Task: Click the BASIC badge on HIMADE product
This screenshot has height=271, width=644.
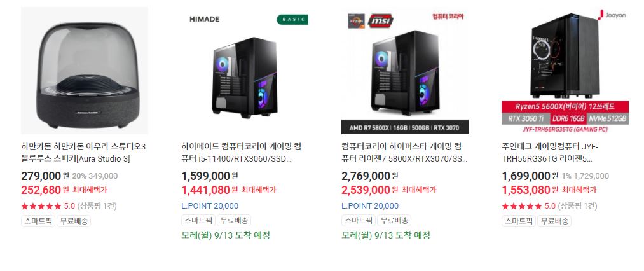Action: coord(292,19)
